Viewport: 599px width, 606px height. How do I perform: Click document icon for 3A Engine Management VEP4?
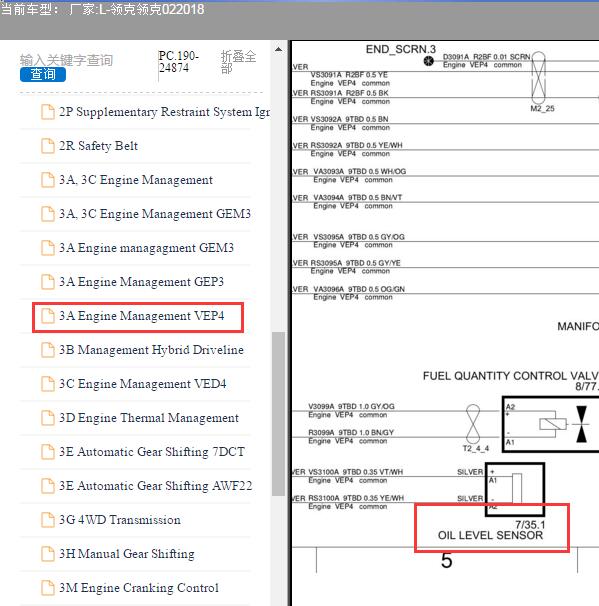(x=48, y=316)
